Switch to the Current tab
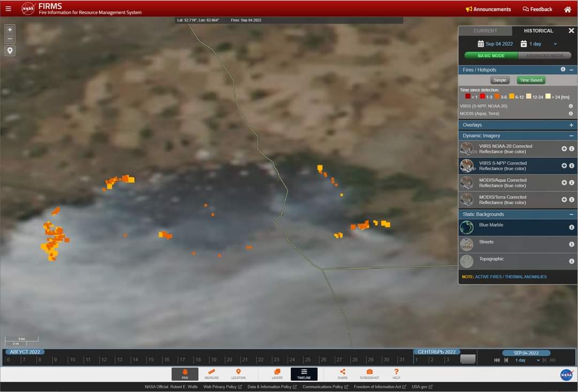Viewport: 578px width, 392px height. coord(485,31)
